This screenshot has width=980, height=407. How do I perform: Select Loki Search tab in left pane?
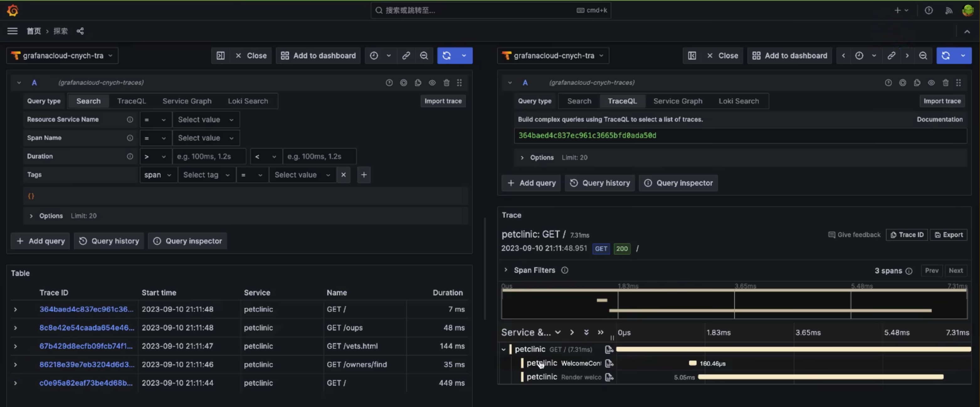click(248, 101)
